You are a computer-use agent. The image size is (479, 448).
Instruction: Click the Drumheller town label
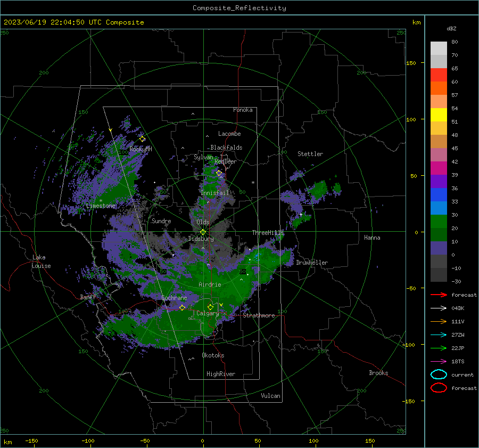pyautogui.click(x=312, y=263)
